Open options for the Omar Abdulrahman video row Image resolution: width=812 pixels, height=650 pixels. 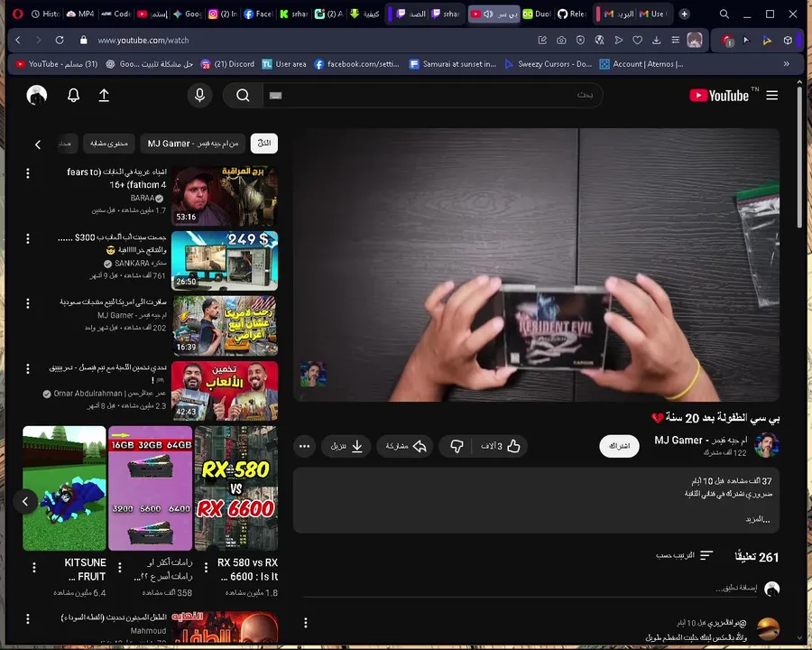pos(28,368)
